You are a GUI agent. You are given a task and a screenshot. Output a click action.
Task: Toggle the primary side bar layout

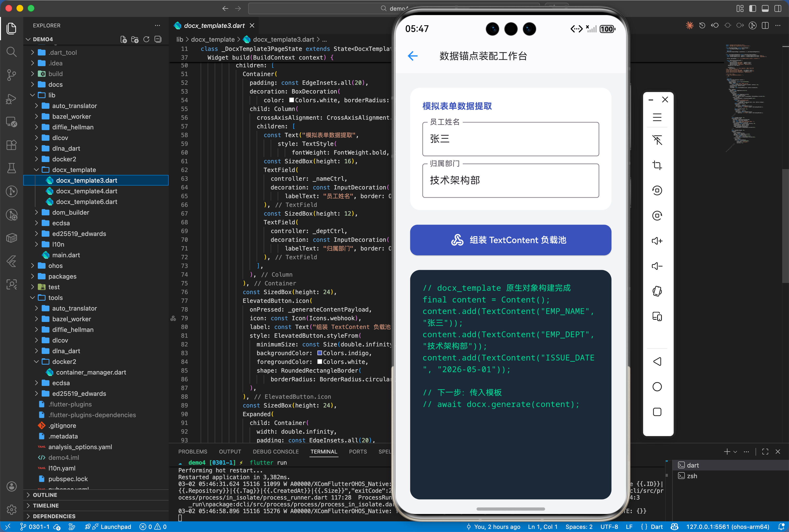tap(753, 8)
